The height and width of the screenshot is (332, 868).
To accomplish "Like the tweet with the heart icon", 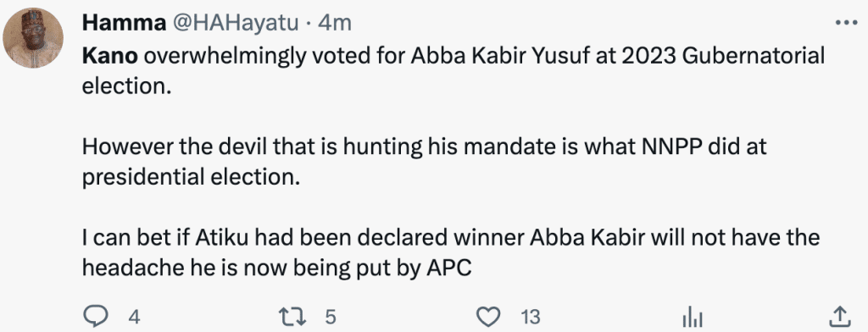I will (x=488, y=317).
